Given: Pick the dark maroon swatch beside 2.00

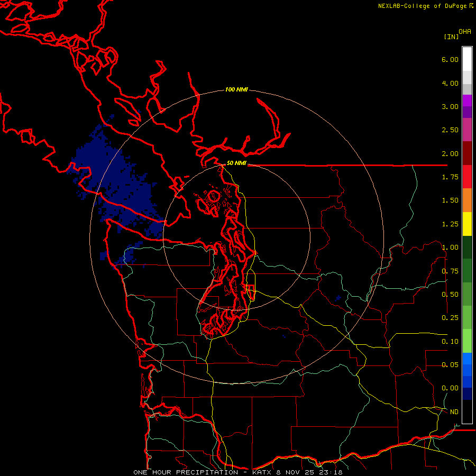Looking at the screenshot, I should (x=467, y=153).
